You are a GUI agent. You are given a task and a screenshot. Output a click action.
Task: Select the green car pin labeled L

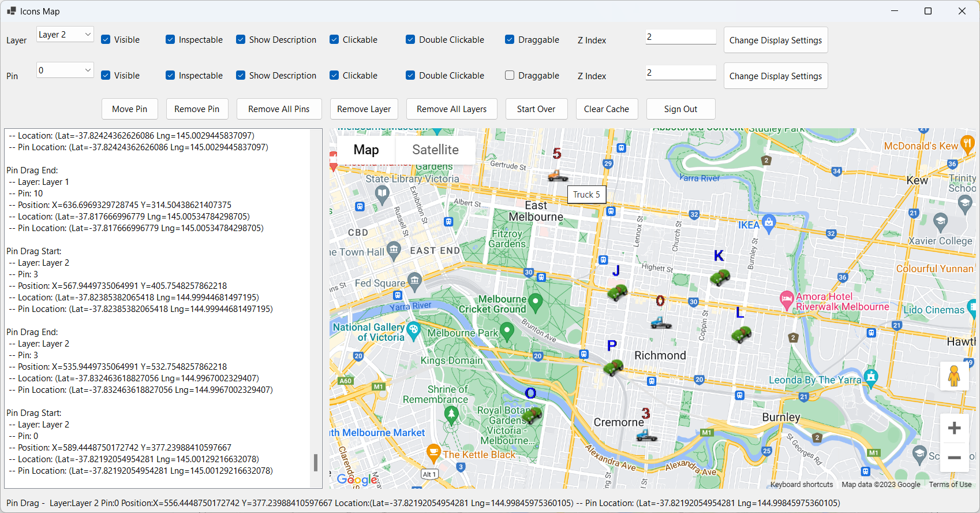click(x=741, y=334)
